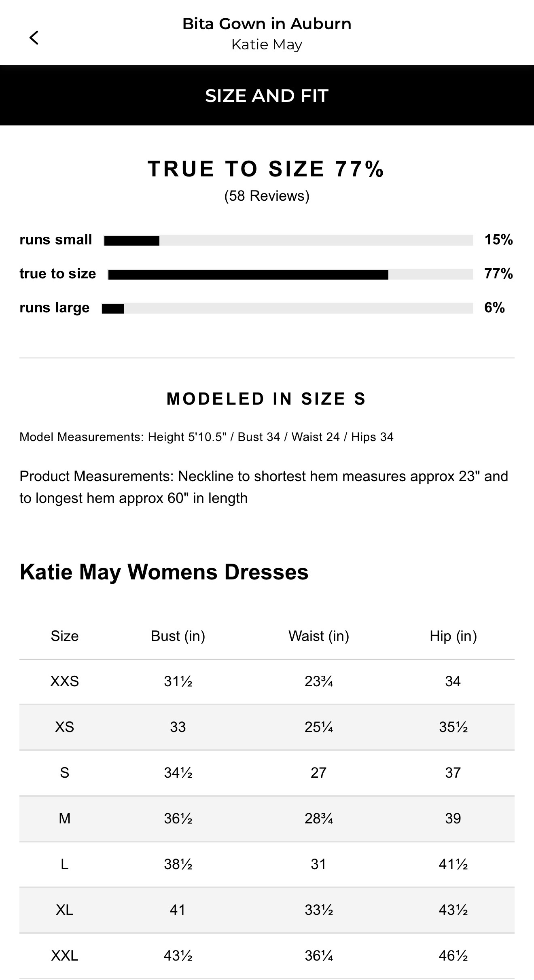Select the XS size row
Image resolution: width=534 pixels, height=980 pixels.
tap(267, 727)
